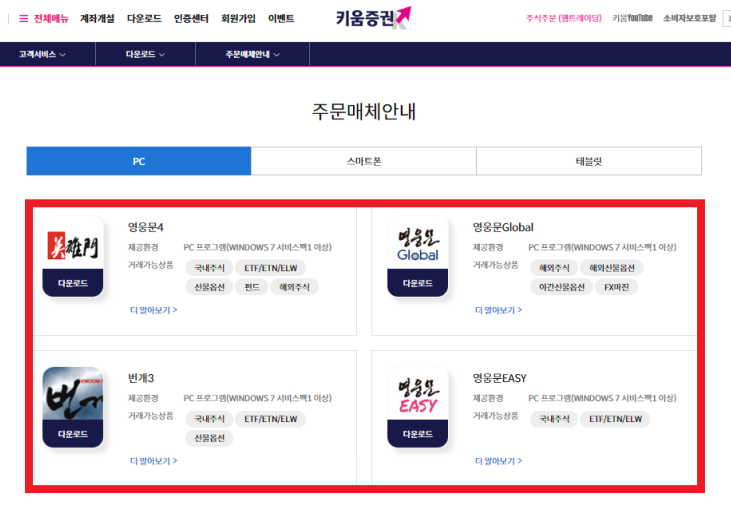Open the 소비자보호포털 link

(x=690, y=18)
